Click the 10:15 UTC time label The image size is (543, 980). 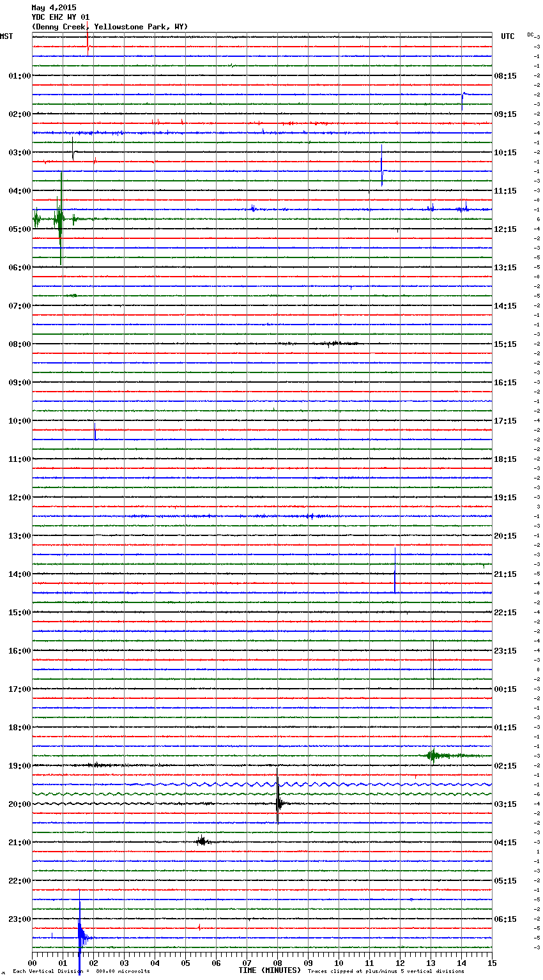505,153
